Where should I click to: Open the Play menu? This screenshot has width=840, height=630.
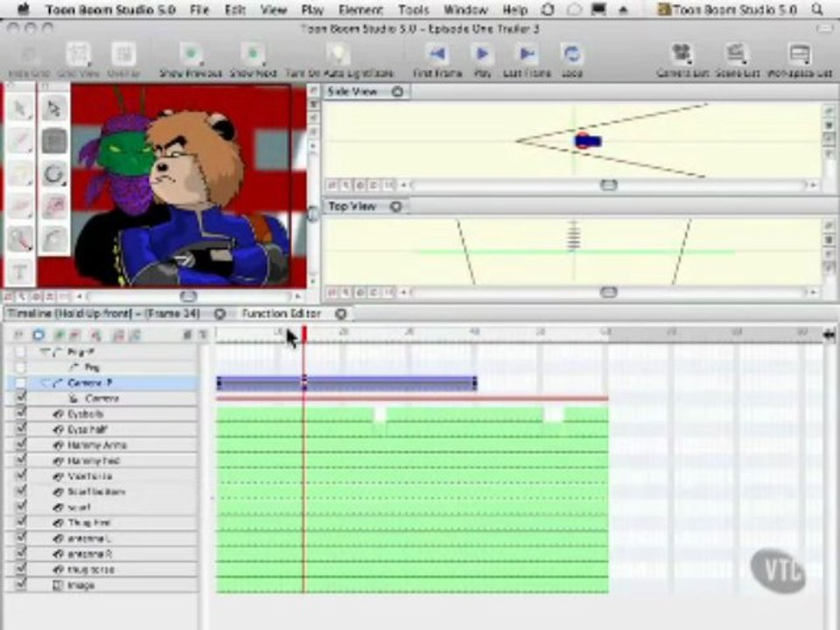[312, 10]
